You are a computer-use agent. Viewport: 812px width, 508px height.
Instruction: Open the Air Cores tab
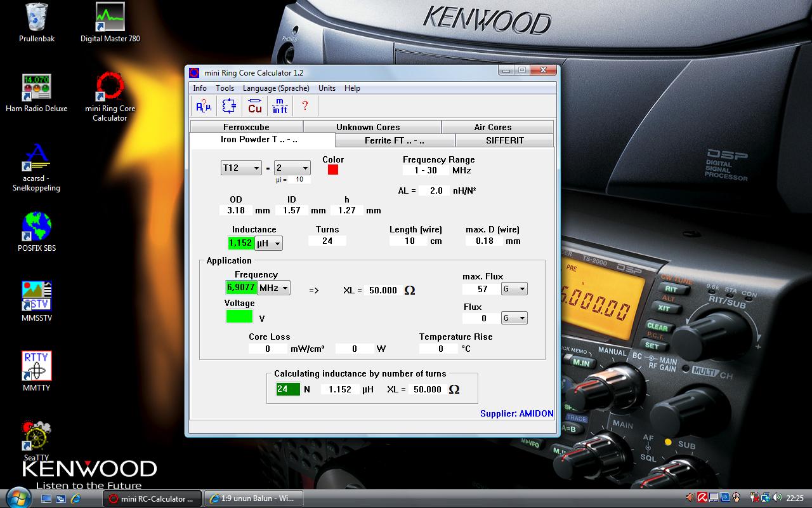tap(492, 127)
